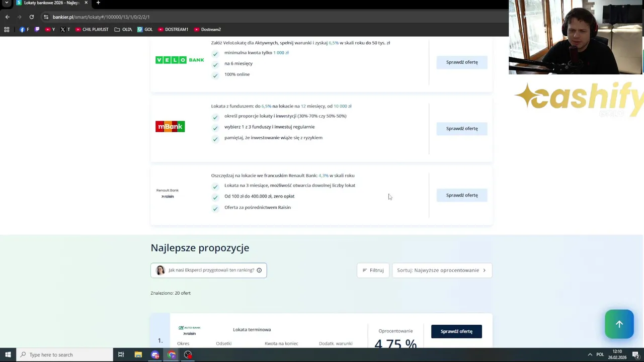644x362 pixels.
Task: Click Sprawdź ofertę for mBank
Action: (462, 128)
